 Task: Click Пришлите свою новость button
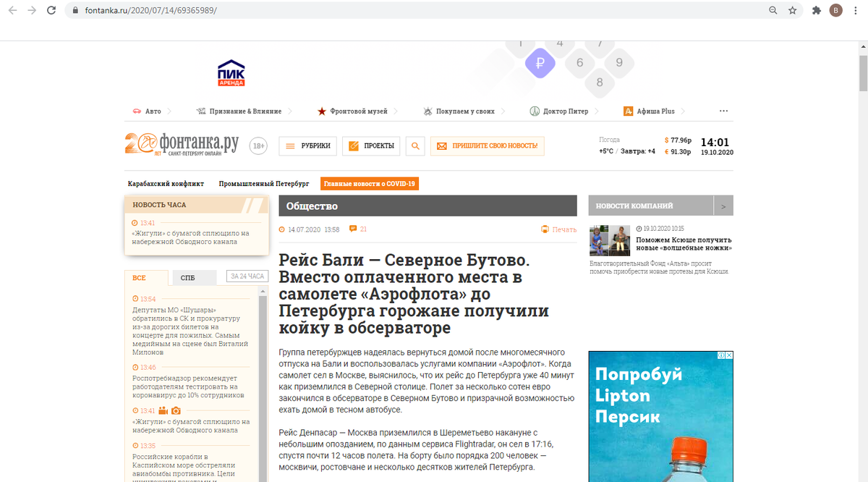pos(487,146)
